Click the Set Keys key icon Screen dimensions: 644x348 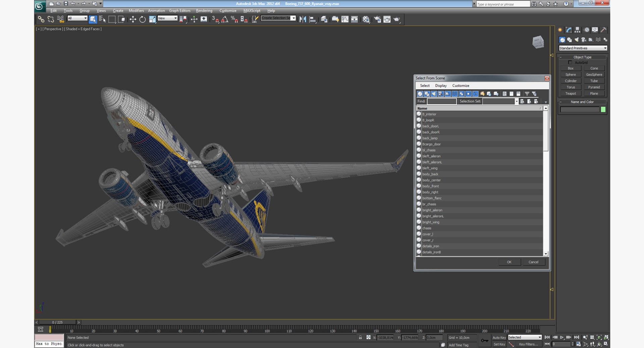(484, 341)
